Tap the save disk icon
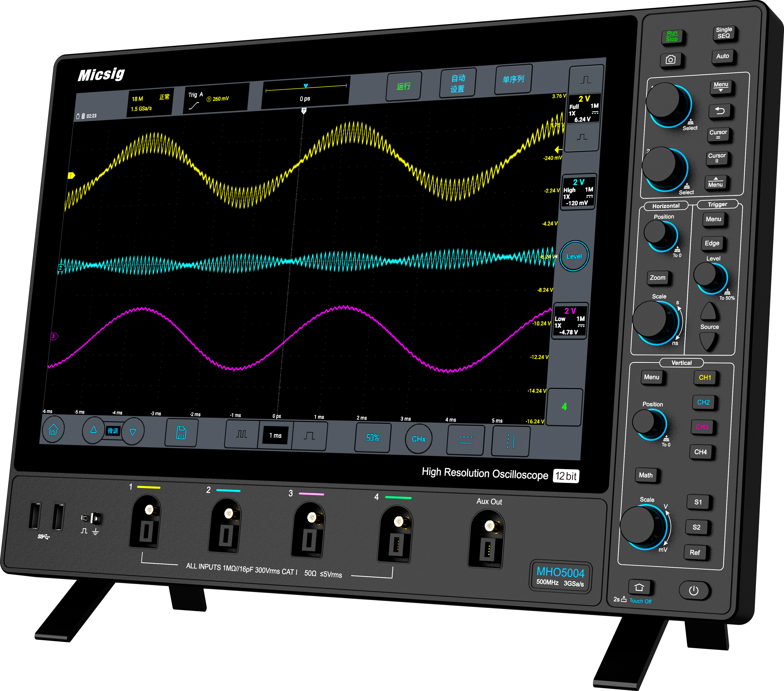784x691 pixels. (x=181, y=433)
